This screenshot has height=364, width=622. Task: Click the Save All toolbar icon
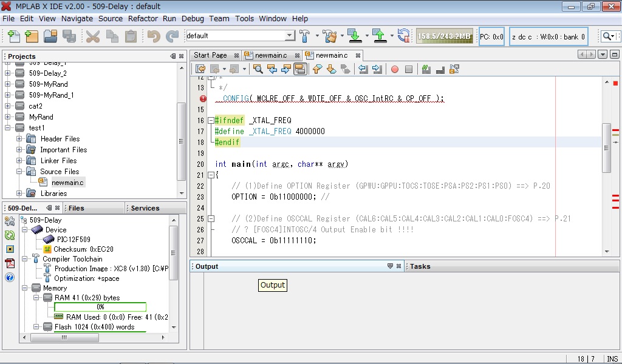(68, 36)
